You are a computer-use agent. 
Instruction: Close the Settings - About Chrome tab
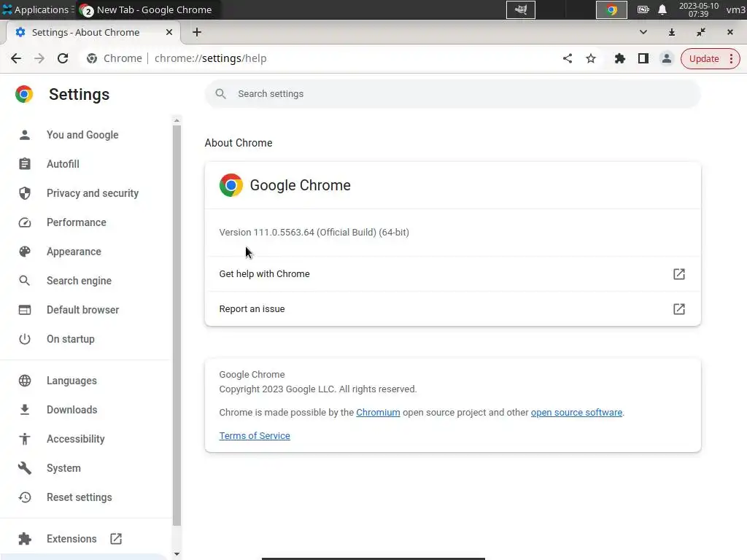pyautogui.click(x=169, y=32)
